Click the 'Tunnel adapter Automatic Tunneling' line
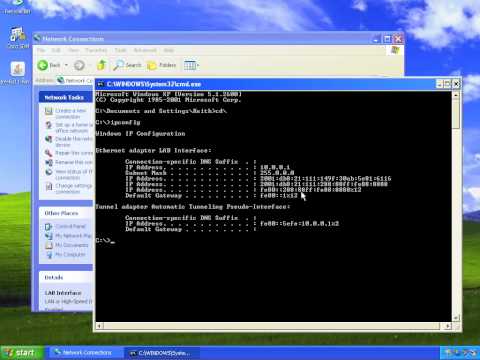480x360 pixels. [x=193, y=207]
